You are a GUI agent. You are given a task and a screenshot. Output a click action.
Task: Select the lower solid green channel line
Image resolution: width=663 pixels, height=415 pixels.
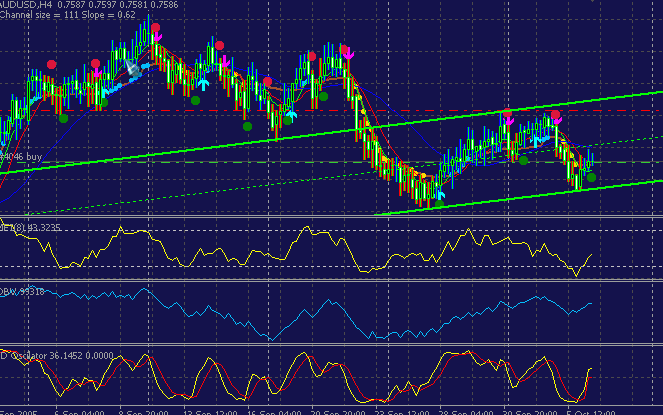(519, 198)
